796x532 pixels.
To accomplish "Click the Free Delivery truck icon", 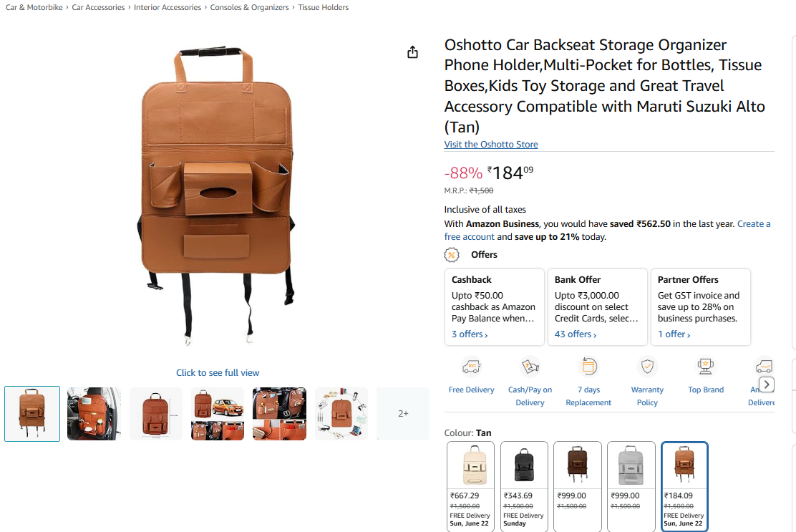I will point(472,367).
